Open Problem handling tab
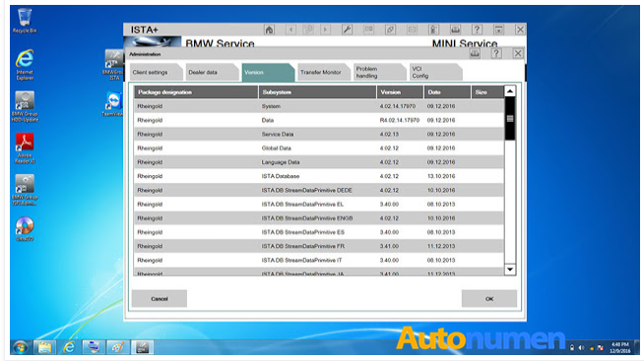This screenshot has width=644, height=361. [x=379, y=72]
